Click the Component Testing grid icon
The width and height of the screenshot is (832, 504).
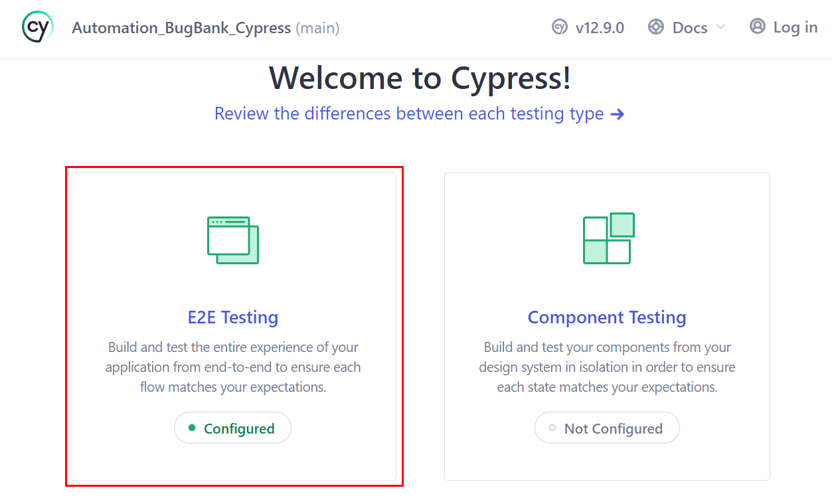pos(607,237)
